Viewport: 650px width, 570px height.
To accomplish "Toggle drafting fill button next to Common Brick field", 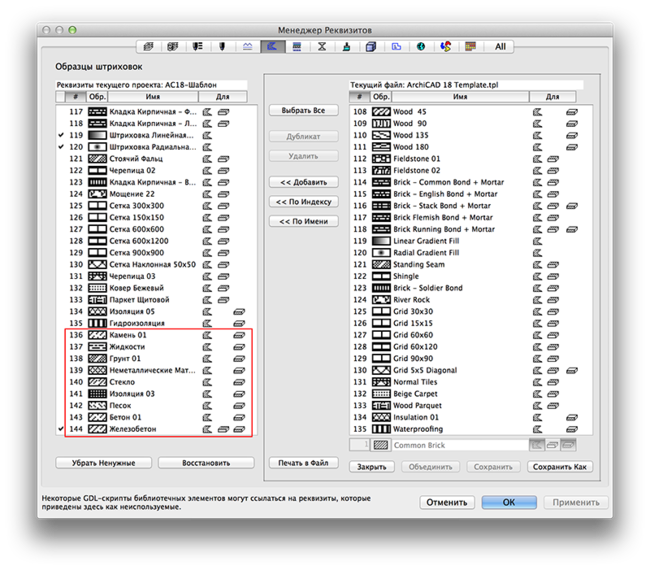I will tap(537, 445).
